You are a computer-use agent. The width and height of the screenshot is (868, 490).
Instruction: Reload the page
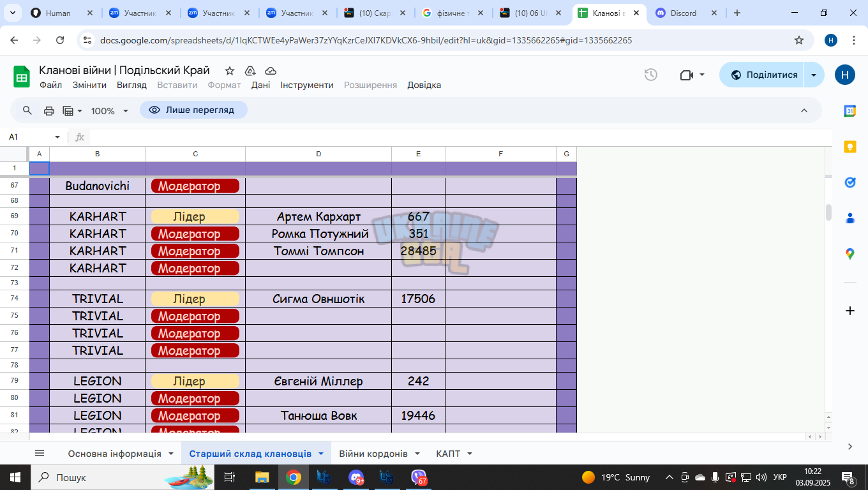click(x=60, y=40)
